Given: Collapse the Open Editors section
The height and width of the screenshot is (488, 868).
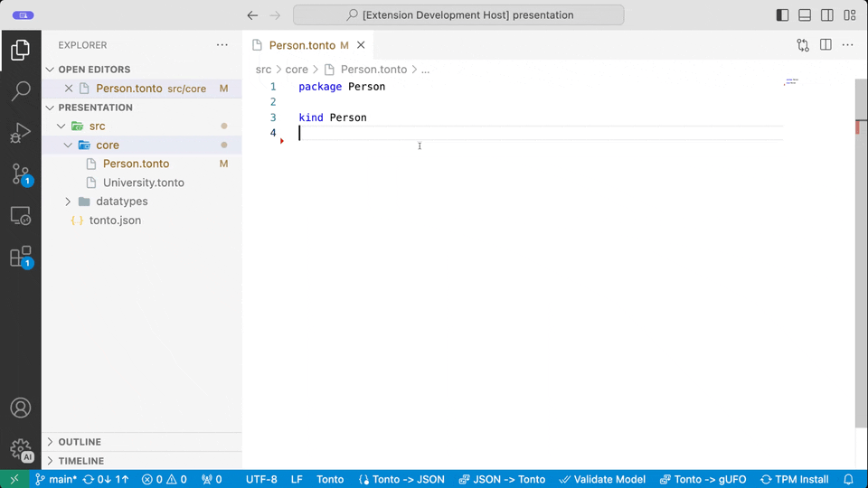Looking at the screenshot, I should tap(51, 70).
